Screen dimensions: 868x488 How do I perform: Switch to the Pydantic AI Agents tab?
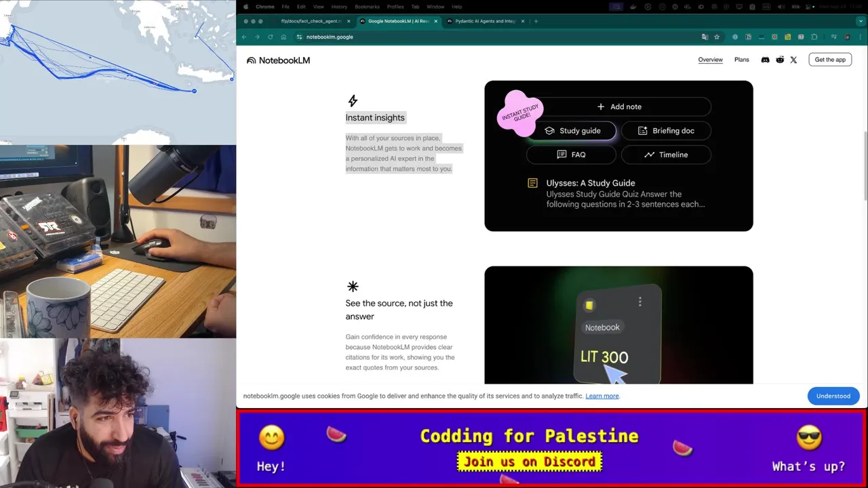(x=486, y=21)
